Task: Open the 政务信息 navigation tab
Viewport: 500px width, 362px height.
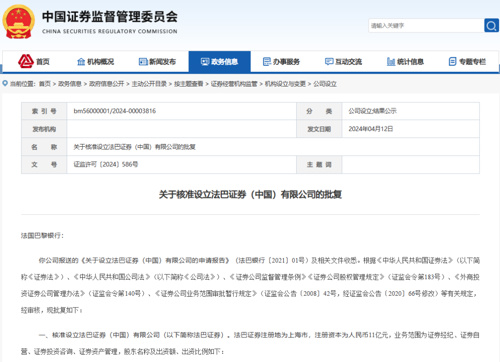Action: [219, 62]
